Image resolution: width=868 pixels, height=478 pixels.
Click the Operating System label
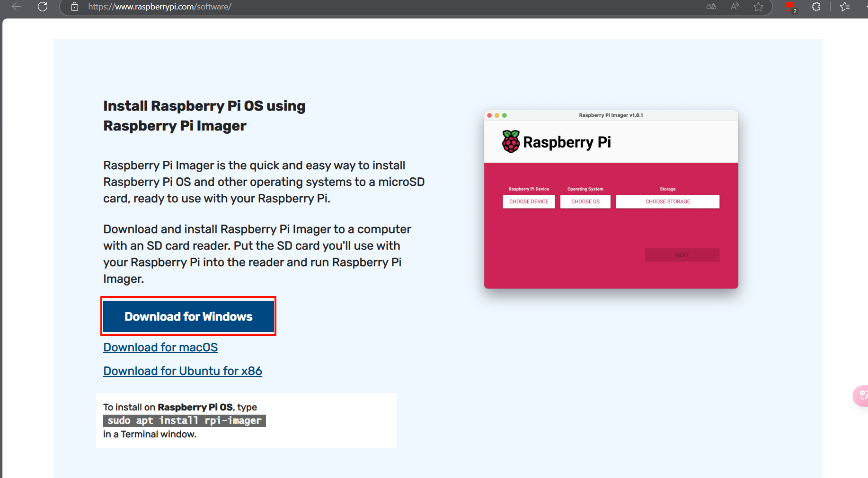pos(585,189)
